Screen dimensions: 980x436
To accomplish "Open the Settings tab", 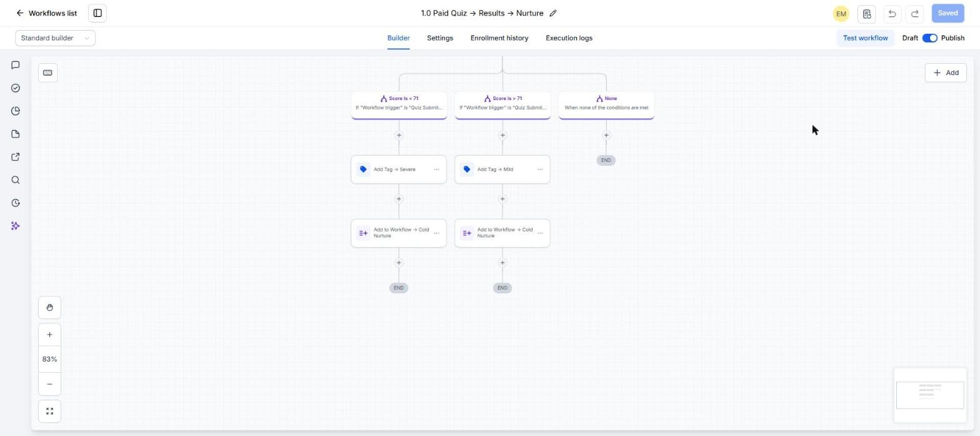I will [x=440, y=38].
